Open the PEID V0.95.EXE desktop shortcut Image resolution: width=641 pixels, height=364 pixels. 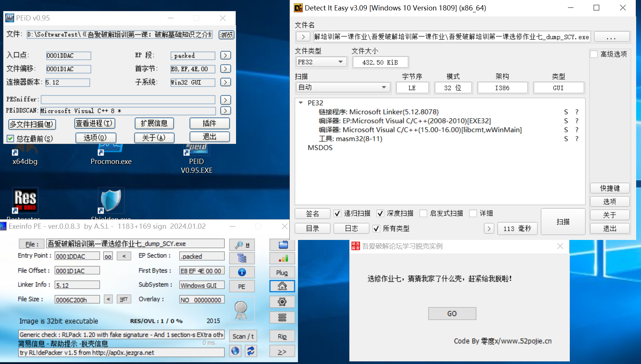tap(197, 159)
